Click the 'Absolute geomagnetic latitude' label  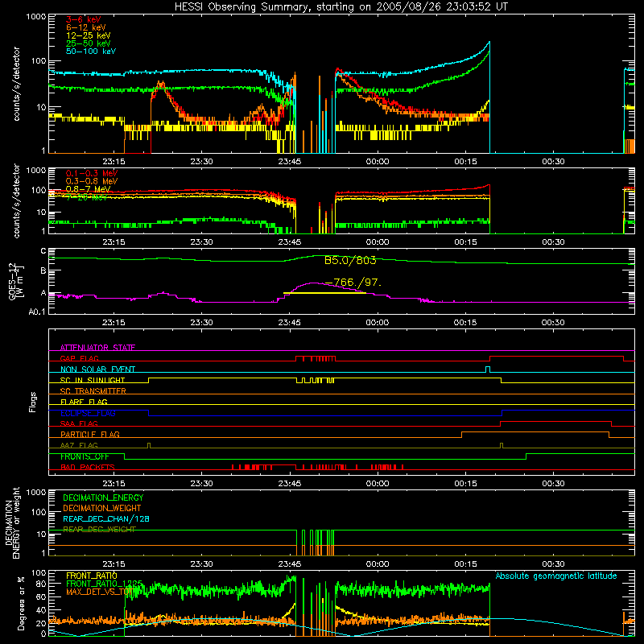[556, 576]
